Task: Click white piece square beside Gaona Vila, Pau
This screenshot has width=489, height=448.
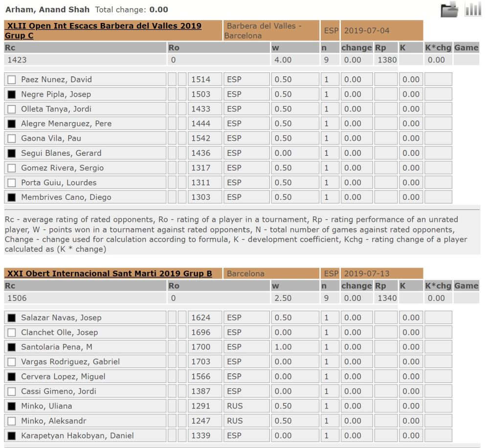Action: pyautogui.click(x=11, y=138)
